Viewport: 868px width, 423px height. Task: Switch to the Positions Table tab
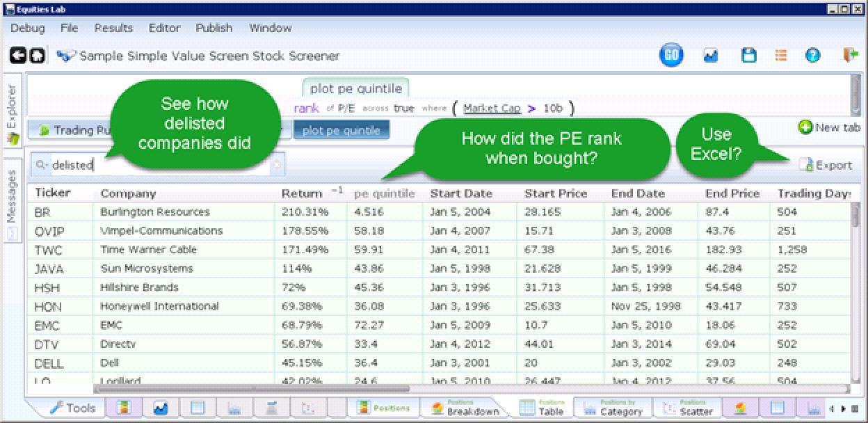point(542,408)
